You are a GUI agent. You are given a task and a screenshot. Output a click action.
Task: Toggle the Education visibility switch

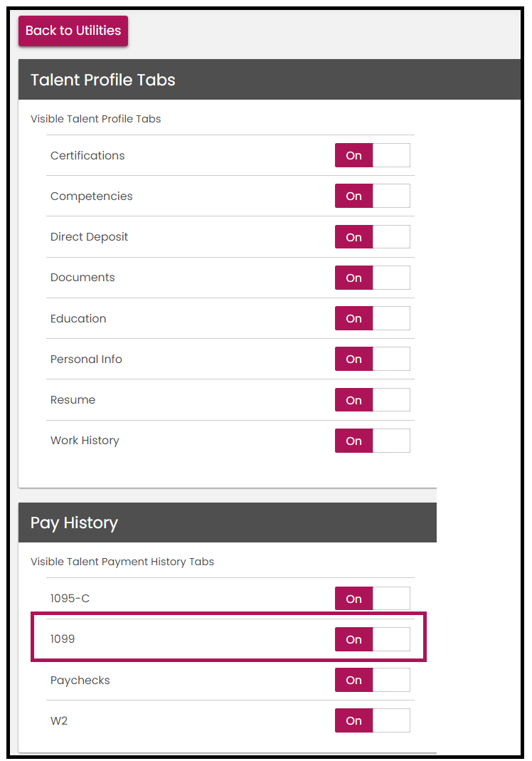click(372, 318)
